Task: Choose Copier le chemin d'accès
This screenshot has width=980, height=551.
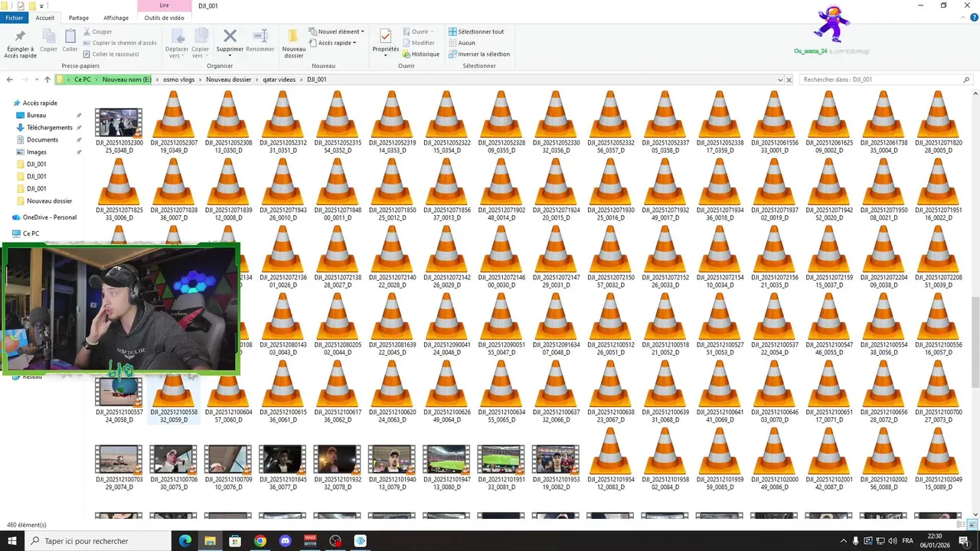Action: [x=119, y=43]
